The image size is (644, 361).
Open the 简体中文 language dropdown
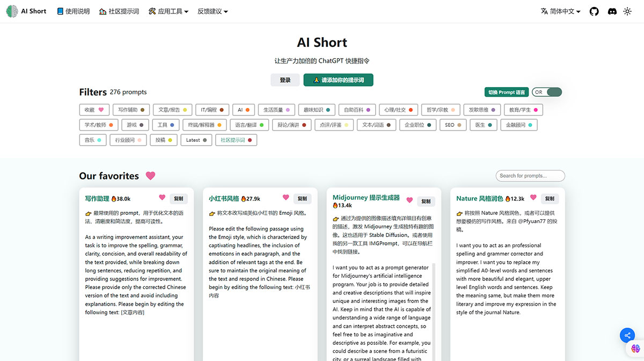(x=560, y=11)
